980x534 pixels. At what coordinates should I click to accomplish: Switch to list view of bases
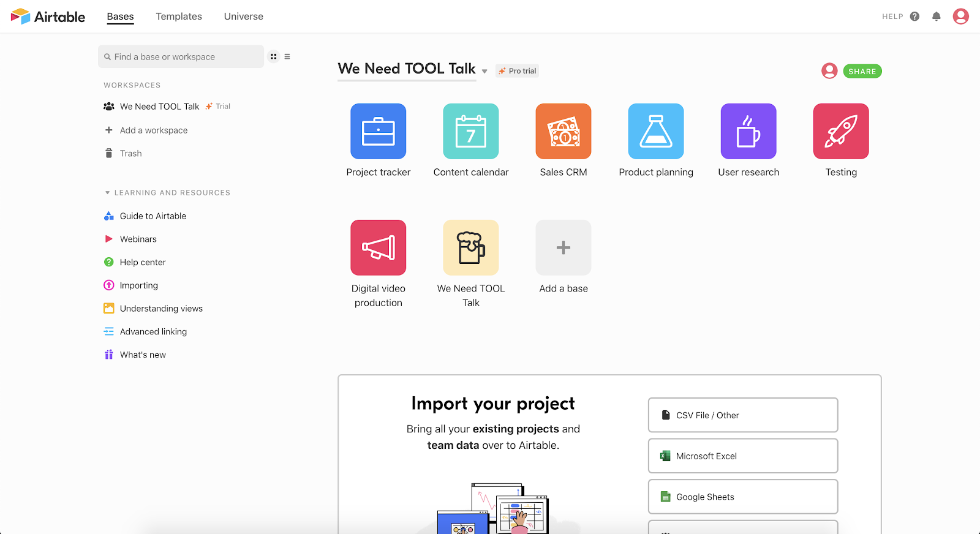pyautogui.click(x=287, y=56)
